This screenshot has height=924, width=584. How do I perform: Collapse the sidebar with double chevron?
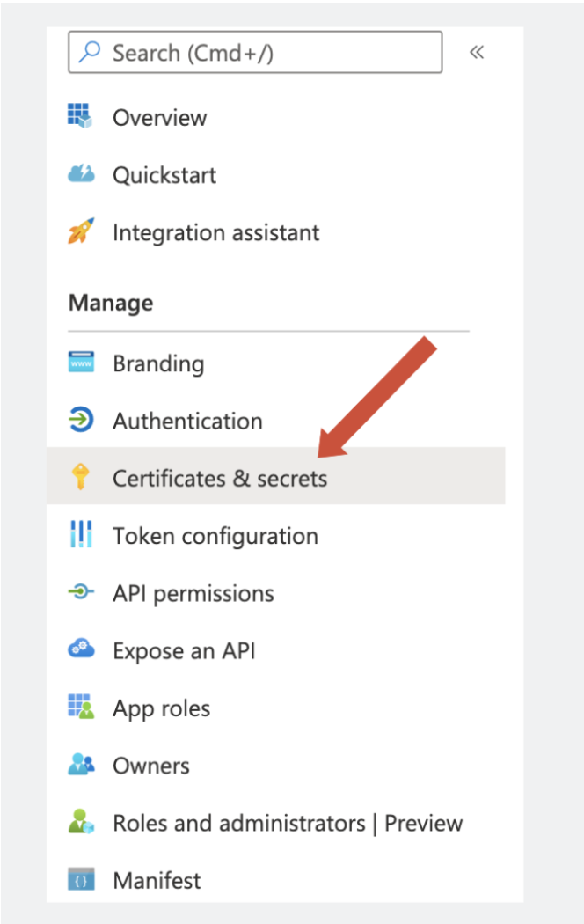point(477,53)
